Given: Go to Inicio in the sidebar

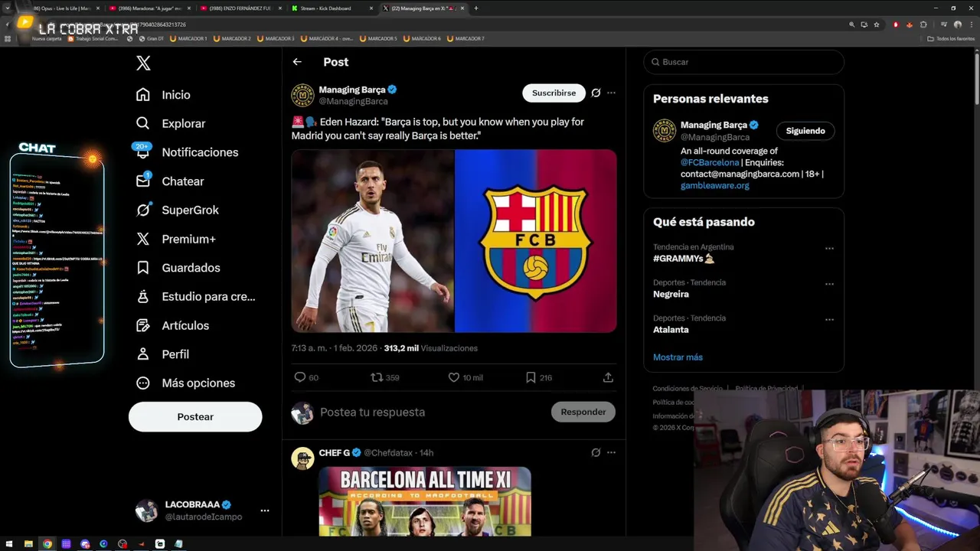Looking at the screenshot, I should pyautogui.click(x=163, y=95).
